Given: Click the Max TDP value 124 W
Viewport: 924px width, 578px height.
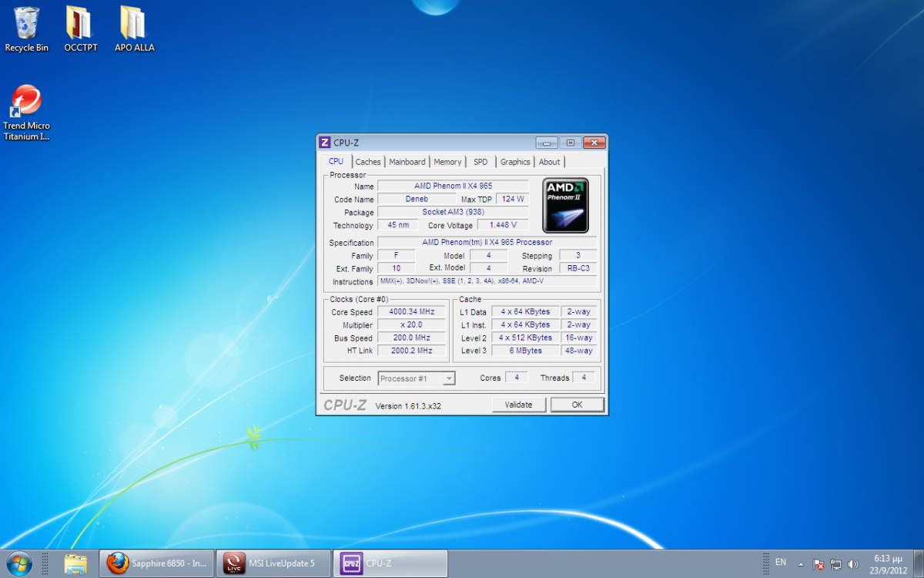Looking at the screenshot, I should point(513,199).
